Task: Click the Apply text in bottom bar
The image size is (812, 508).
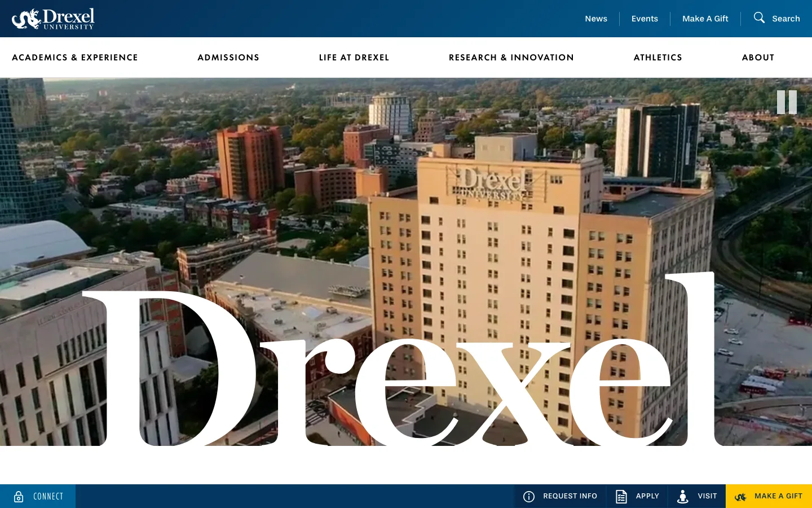Action: tap(647, 496)
